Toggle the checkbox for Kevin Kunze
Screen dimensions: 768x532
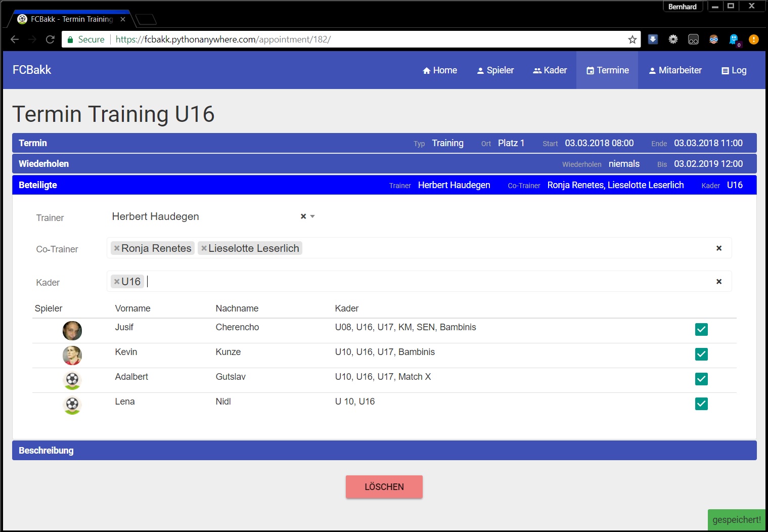701,354
